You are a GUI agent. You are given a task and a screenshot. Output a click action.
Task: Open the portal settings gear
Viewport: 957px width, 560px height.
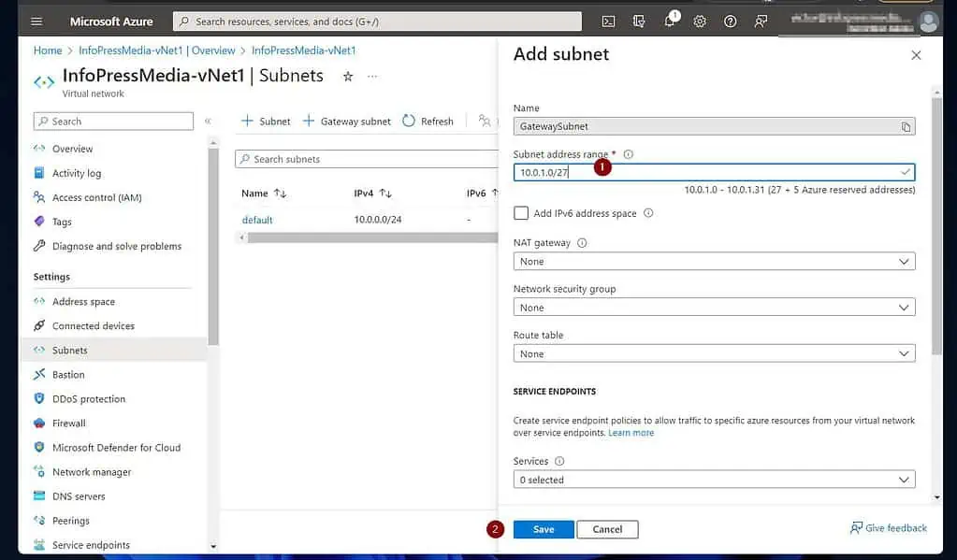(x=700, y=21)
